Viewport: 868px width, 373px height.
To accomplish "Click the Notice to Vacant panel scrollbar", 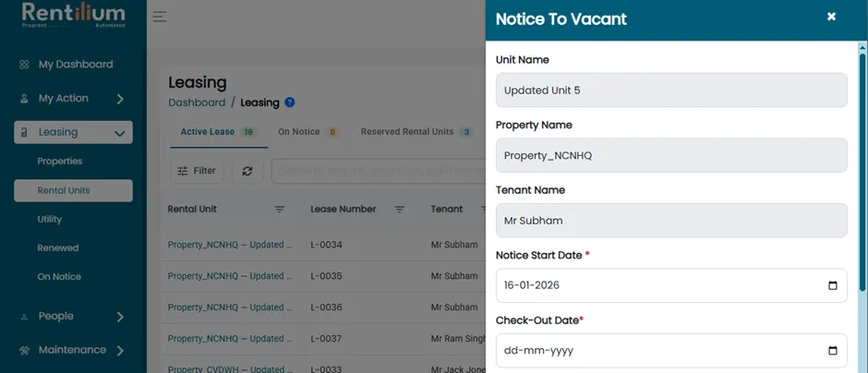I will click(862, 168).
